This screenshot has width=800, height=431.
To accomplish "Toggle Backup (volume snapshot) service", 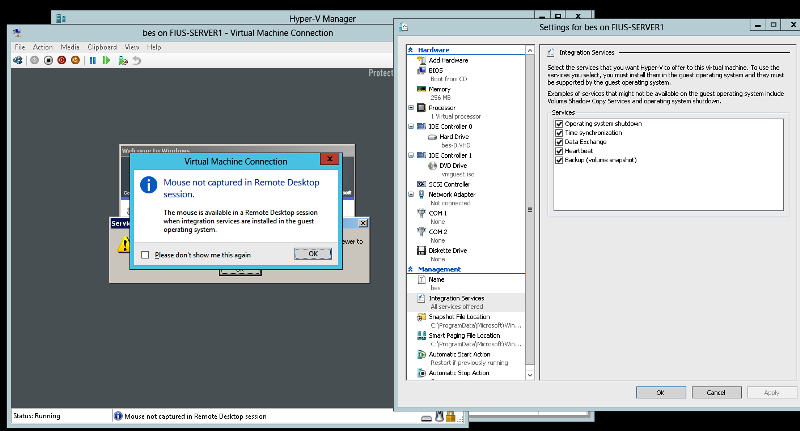I will (559, 160).
